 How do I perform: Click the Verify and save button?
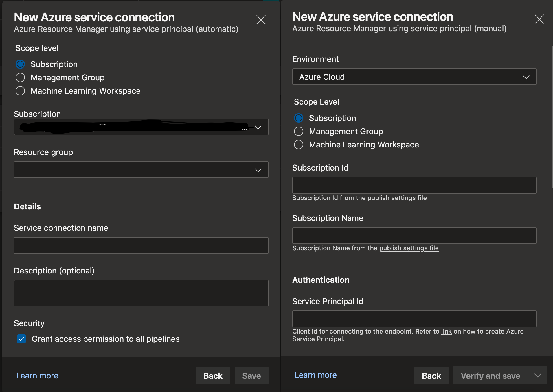[490, 376]
